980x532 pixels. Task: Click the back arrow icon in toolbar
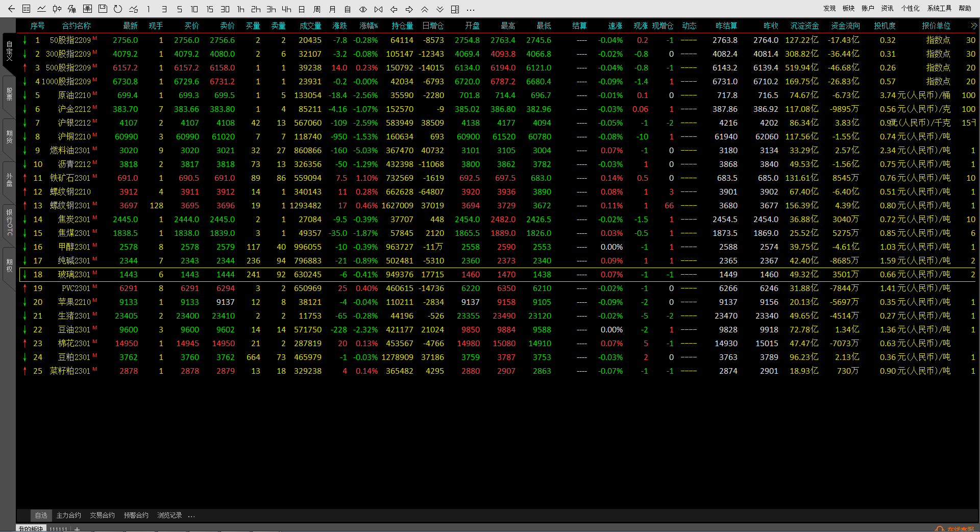(x=11, y=9)
